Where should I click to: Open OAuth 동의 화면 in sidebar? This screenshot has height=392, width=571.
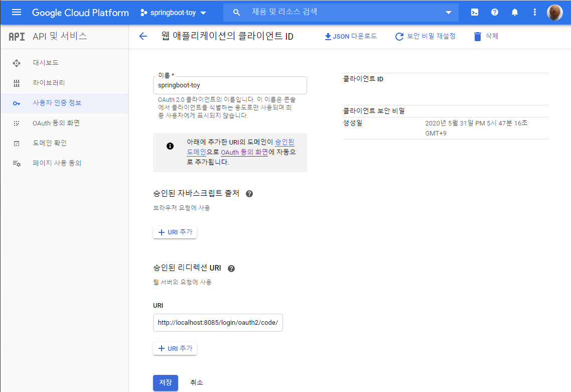56,123
